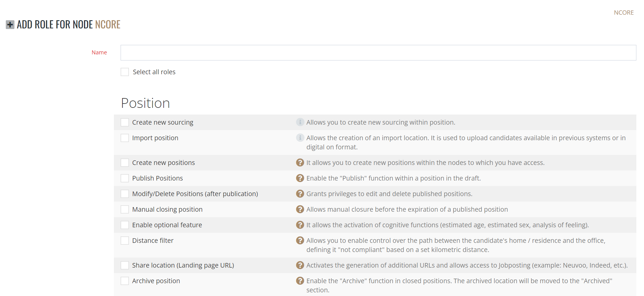
Task: Click help icon for Manual closing position
Action: click(x=300, y=209)
